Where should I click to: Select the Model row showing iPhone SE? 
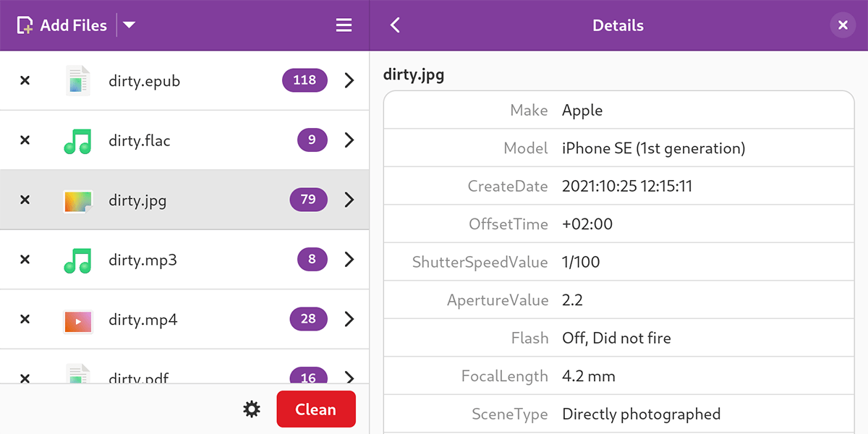pos(618,148)
